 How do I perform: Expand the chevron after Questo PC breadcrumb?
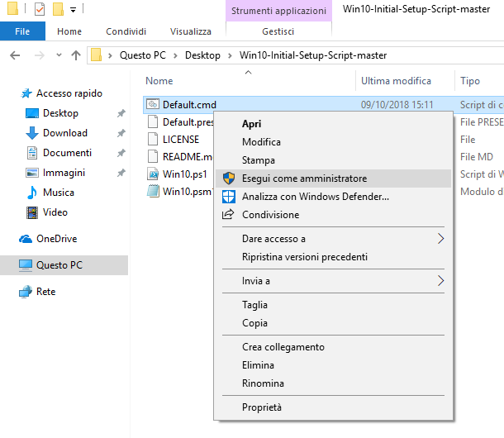pos(175,55)
